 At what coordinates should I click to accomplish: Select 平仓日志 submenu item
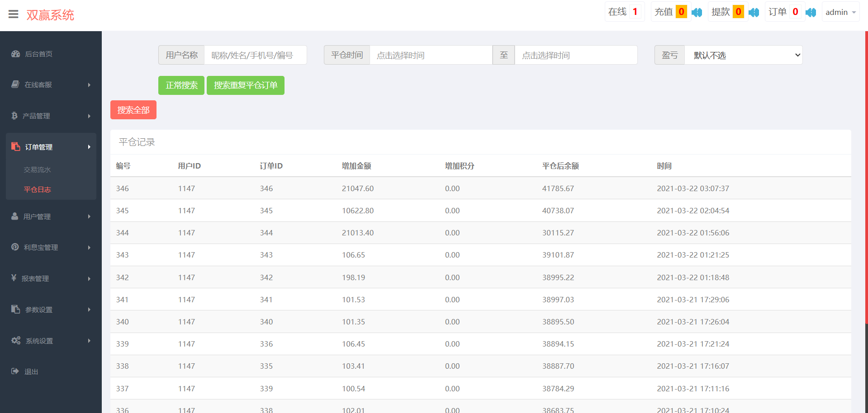pyautogui.click(x=37, y=189)
